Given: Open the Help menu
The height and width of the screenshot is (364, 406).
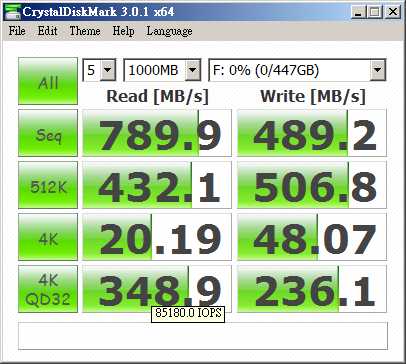Looking at the screenshot, I should (123, 31).
